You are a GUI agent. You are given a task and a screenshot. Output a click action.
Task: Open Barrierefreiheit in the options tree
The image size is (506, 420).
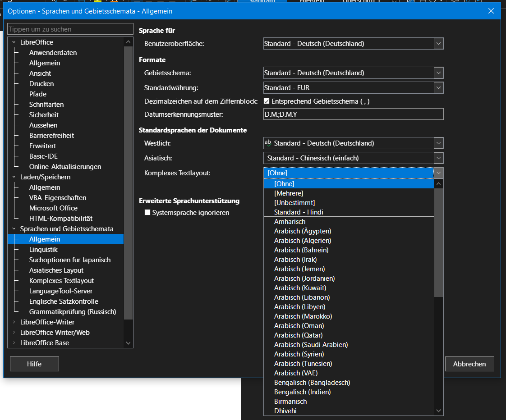pyautogui.click(x=51, y=136)
